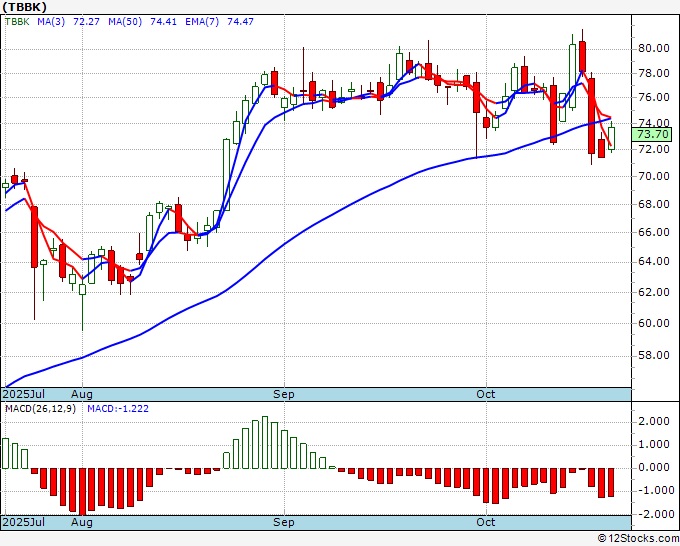Click the MA(3) value 72.27
The height and width of the screenshot is (546, 680).
pyautogui.click(x=86, y=22)
